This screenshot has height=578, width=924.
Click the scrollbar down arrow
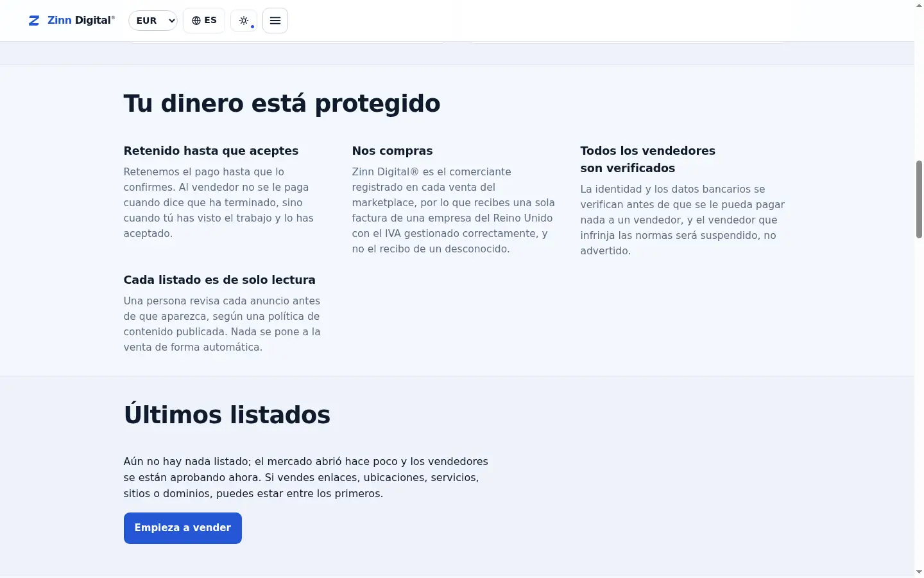pos(919,572)
